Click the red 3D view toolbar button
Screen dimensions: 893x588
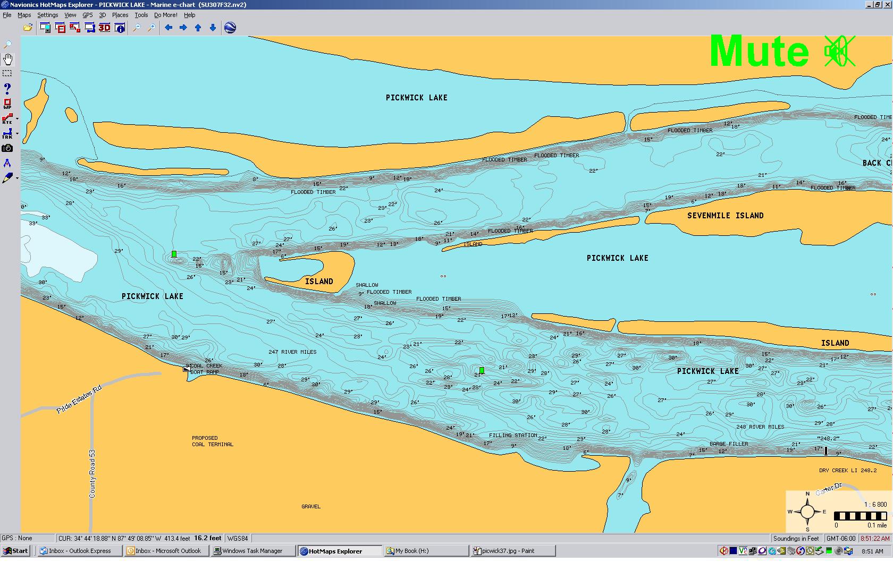click(x=105, y=28)
